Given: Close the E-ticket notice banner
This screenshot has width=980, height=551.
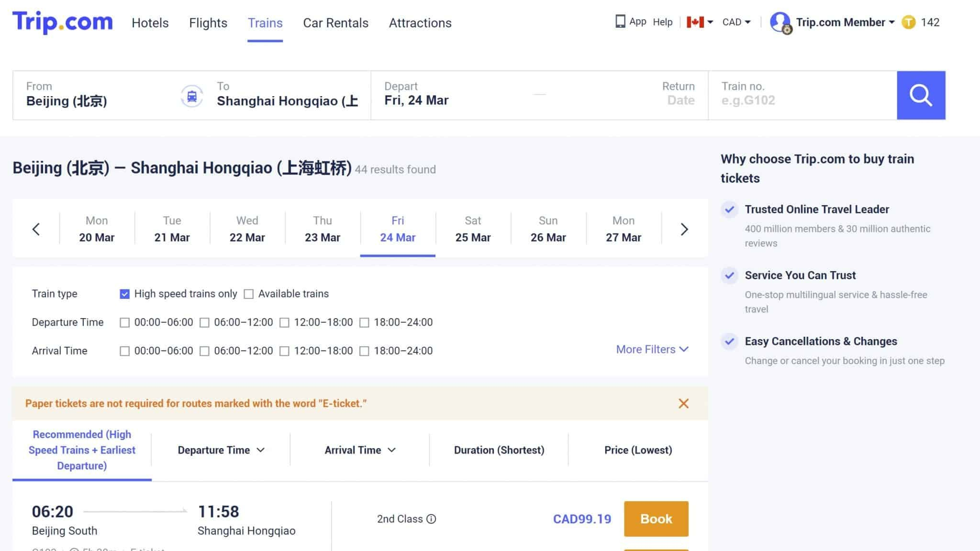Looking at the screenshot, I should [683, 403].
